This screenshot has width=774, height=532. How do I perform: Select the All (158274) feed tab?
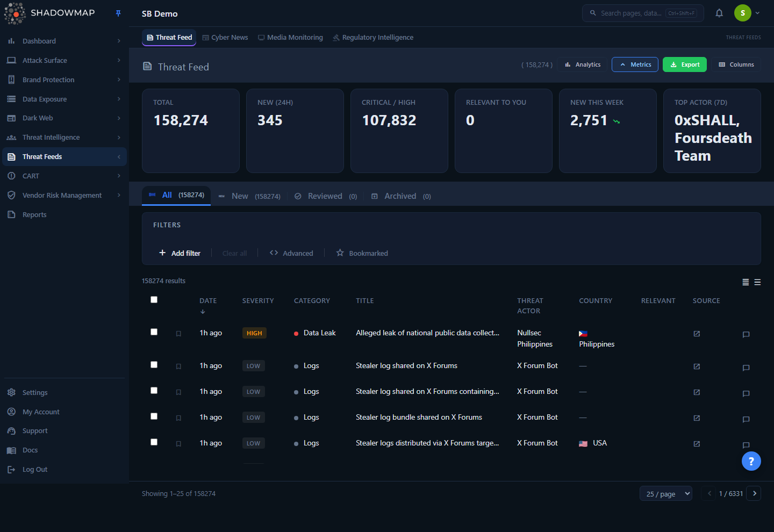(176, 195)
